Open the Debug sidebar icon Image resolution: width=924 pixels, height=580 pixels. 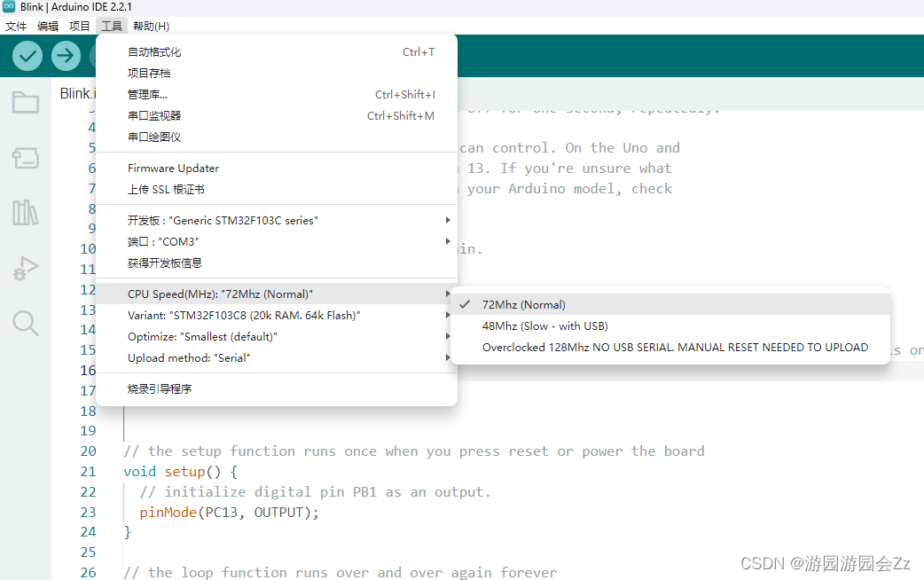(x=26, y=268)
